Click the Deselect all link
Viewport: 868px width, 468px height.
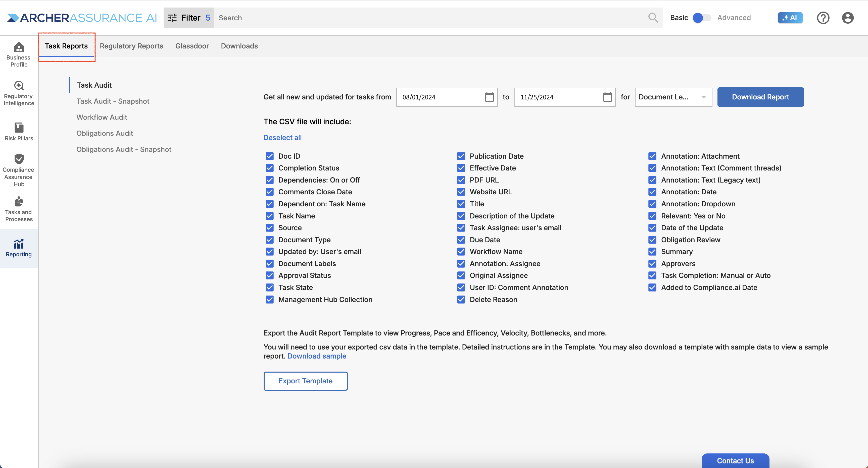click(x=282, y=138)
